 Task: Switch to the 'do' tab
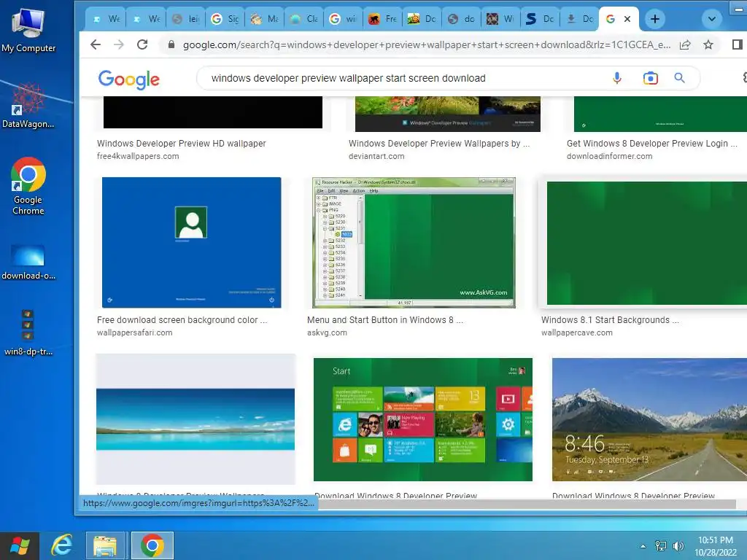tap(462, 19)
